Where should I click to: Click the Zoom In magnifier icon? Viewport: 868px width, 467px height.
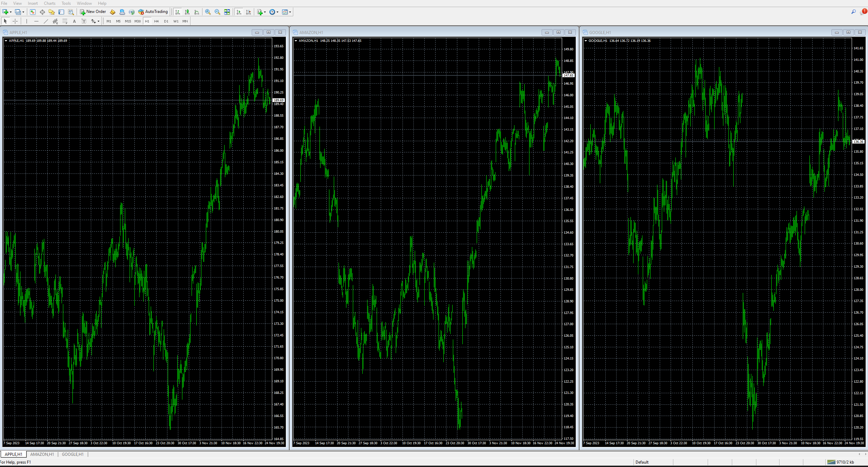(x=208, y=12)
